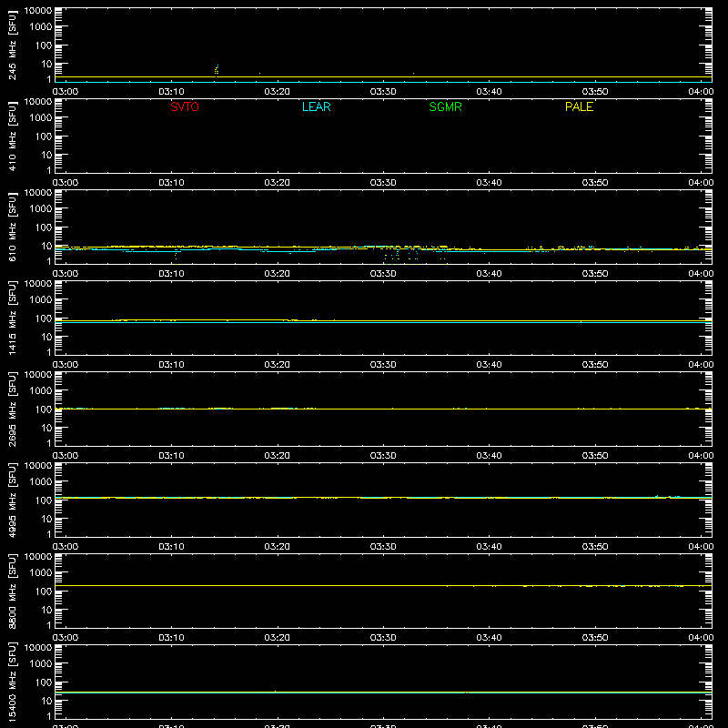Click 03:00 tick label under 610 MHz panel

66,274
